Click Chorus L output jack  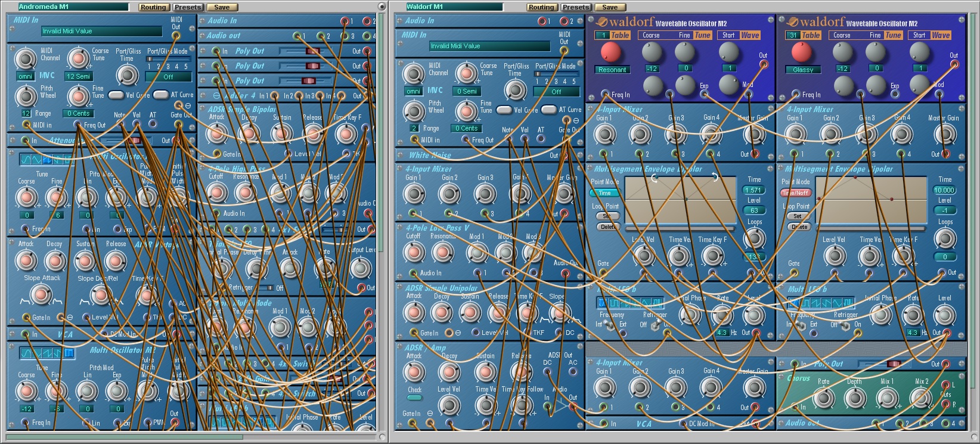945,385
